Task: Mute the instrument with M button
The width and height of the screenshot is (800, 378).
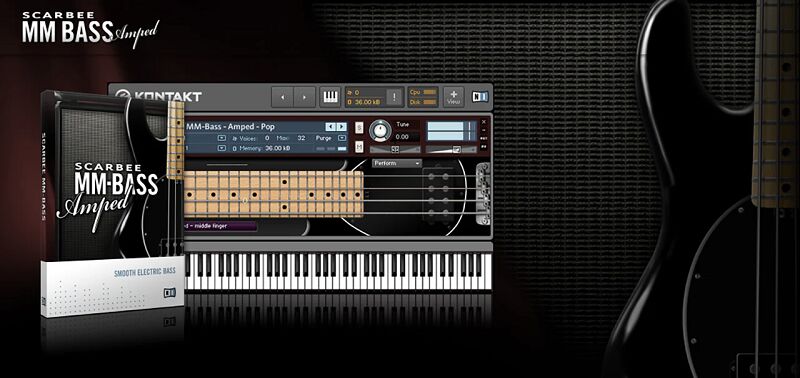Action: [359, 147]
